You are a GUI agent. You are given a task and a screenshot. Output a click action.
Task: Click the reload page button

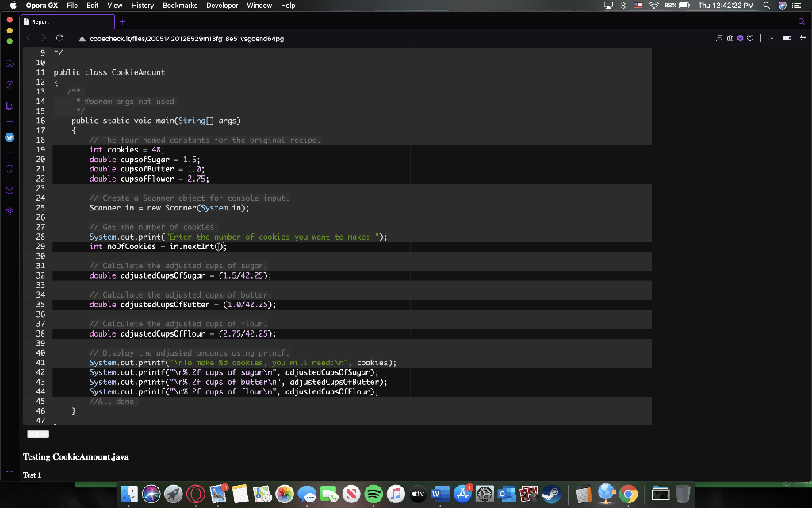pos(59,38)
